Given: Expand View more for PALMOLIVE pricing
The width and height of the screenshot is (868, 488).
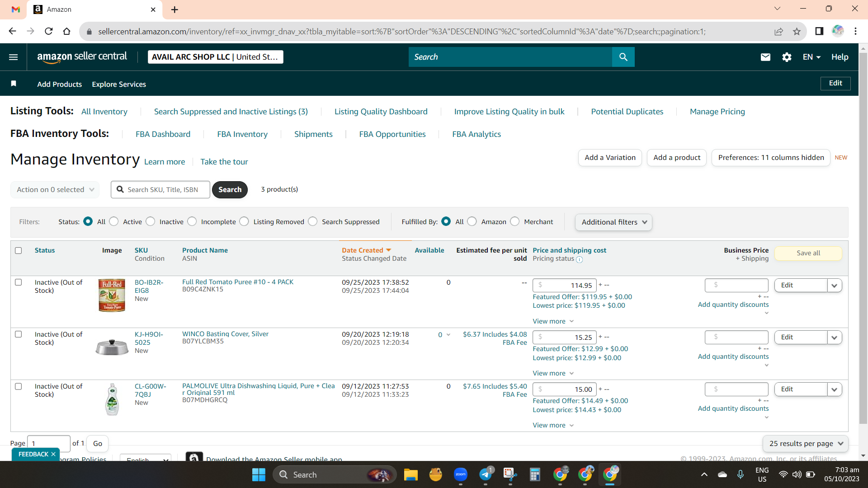Looking at the screenshot, I should (x=553, y=425).
